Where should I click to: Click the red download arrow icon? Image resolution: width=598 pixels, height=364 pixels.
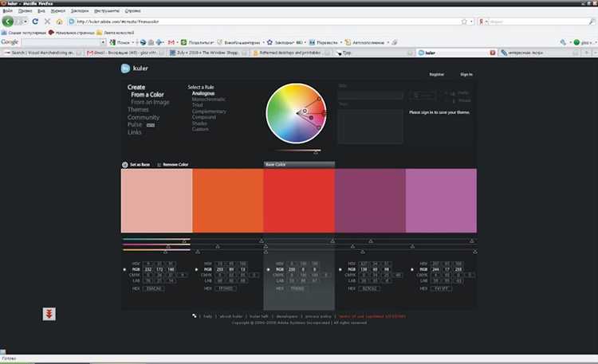click(49, 315)
